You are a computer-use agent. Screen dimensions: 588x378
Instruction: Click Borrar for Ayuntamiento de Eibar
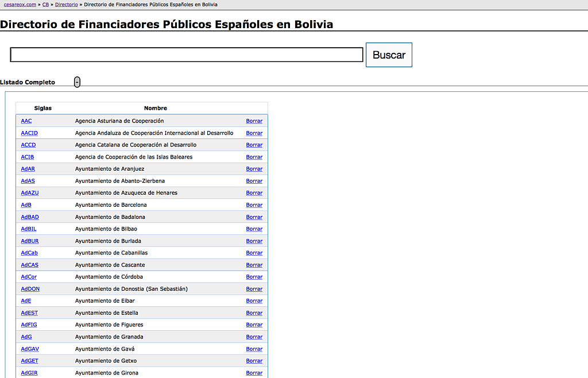pos(254,301)
